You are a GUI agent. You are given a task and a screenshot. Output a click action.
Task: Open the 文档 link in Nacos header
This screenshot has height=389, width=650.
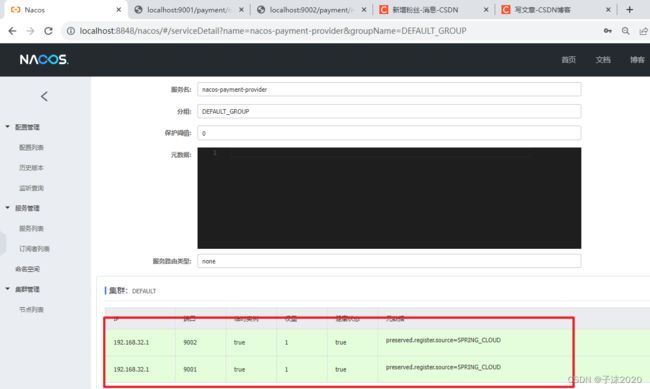tap(603, 60)
